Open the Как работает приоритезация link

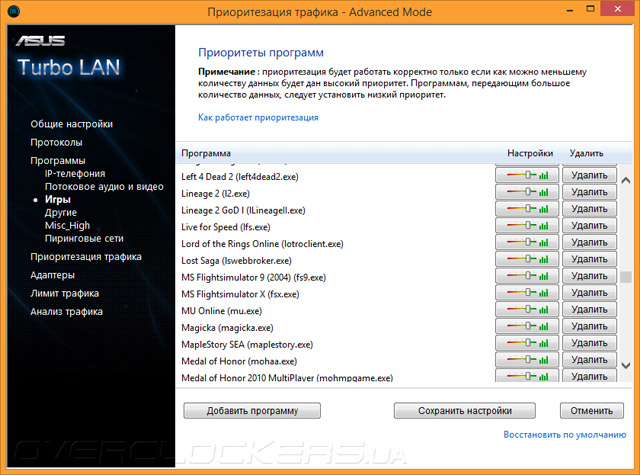pos(258,118)
